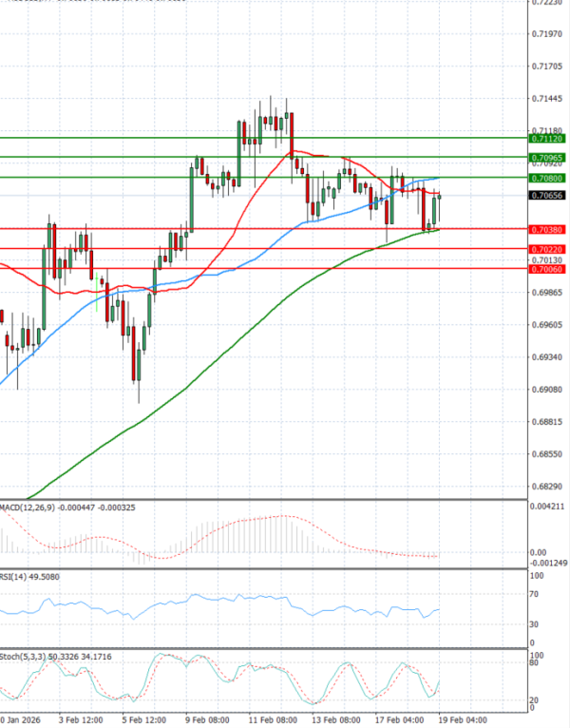The image size is (570, 728).
Task: Select the current price label 0.70656
Action: pos(549,195)
